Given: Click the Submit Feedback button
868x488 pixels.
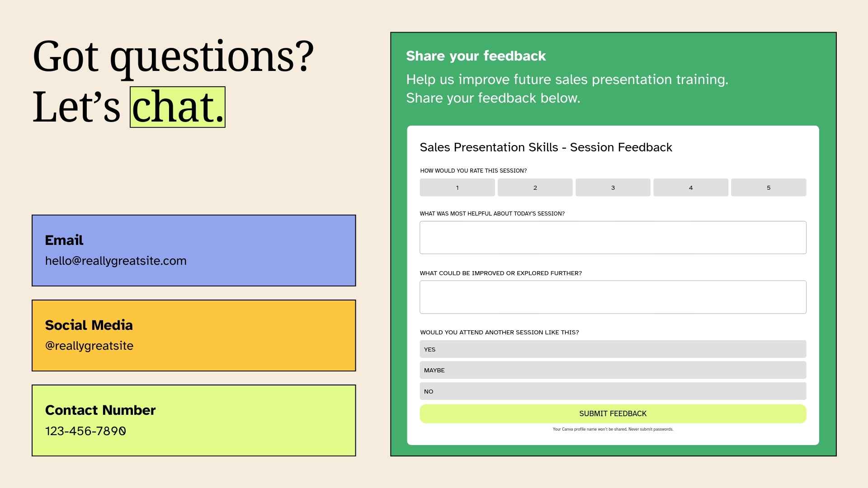Looking at the screenshot, I should pyautogui.click(x=613, y=414).
